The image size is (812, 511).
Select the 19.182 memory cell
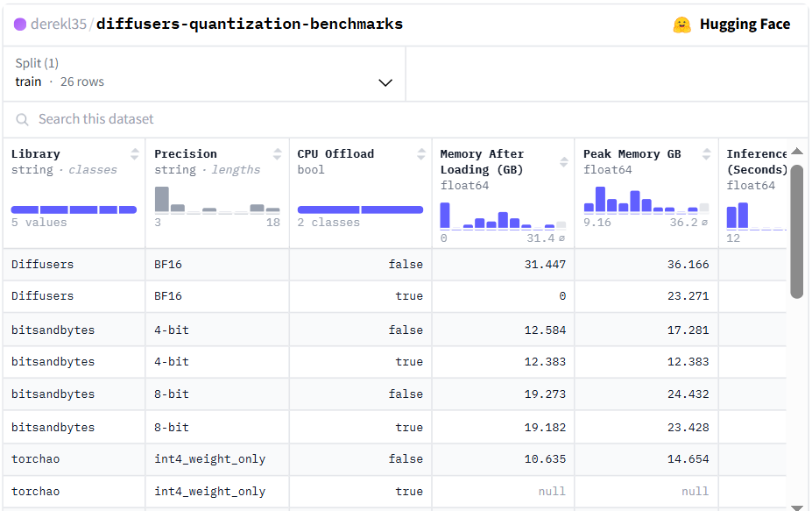504,428
